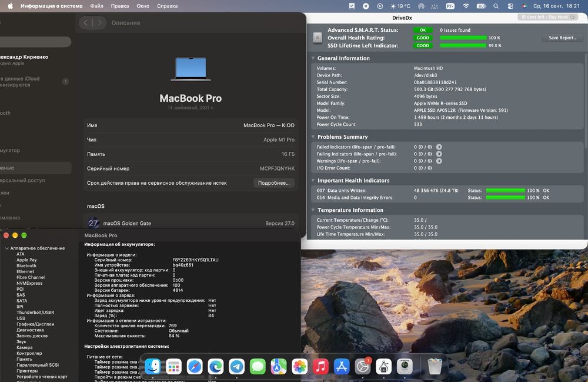The height and width of the screenshot is (382, 588).
Task: Click the checklist icon in menu bar
Action: click(x=352, y=6)
